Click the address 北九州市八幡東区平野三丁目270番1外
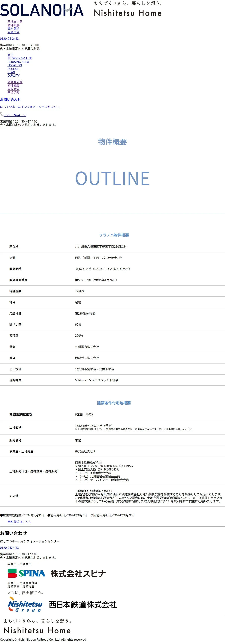The image size is (225, 644). tap(101, 247)
